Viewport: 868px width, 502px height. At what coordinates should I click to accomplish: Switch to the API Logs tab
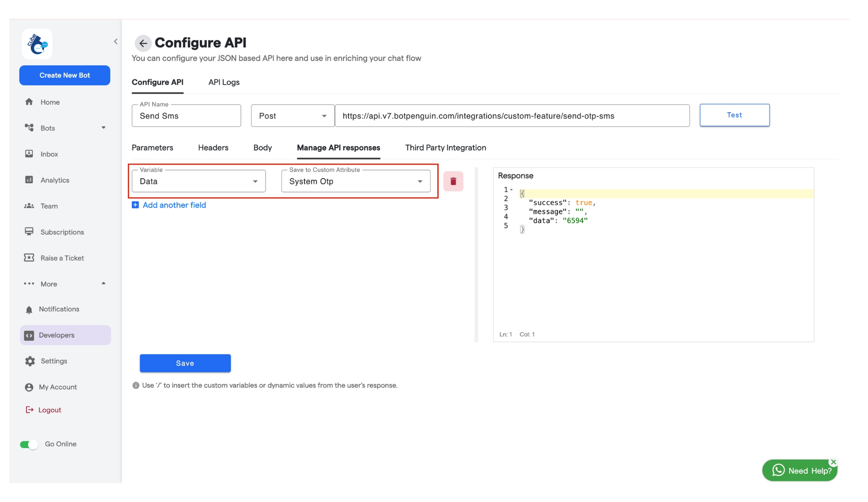224,82
